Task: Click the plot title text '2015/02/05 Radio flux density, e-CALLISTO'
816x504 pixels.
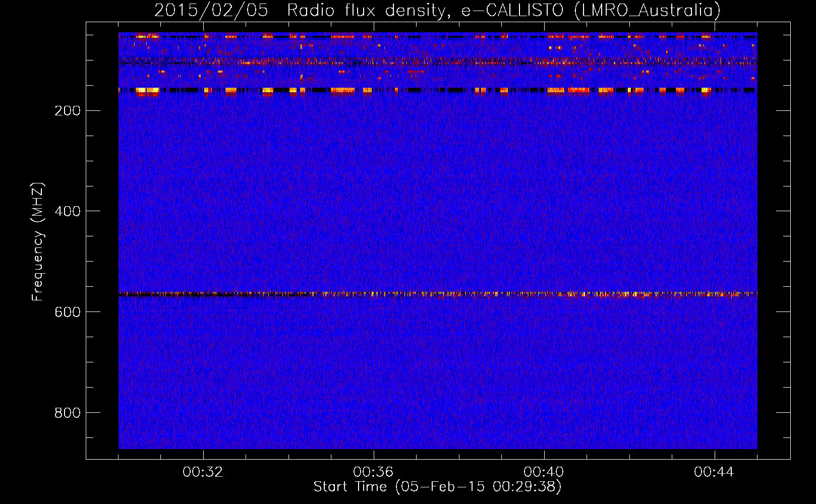Action: pyautogui.click(x=358, y=11)
